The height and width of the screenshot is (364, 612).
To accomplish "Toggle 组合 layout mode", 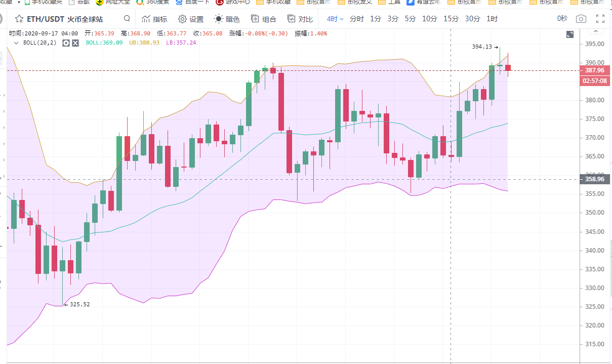I will click(263, 19).
